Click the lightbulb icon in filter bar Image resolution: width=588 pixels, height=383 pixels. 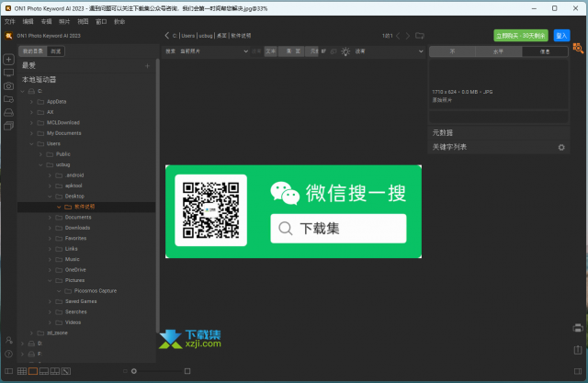345,51
